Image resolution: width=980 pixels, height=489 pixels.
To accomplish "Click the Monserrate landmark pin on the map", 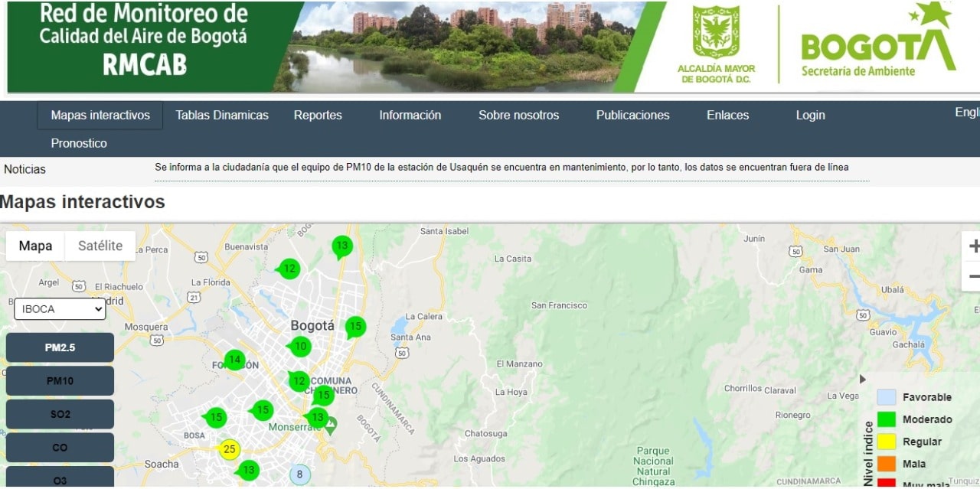I will click(331, 425).
